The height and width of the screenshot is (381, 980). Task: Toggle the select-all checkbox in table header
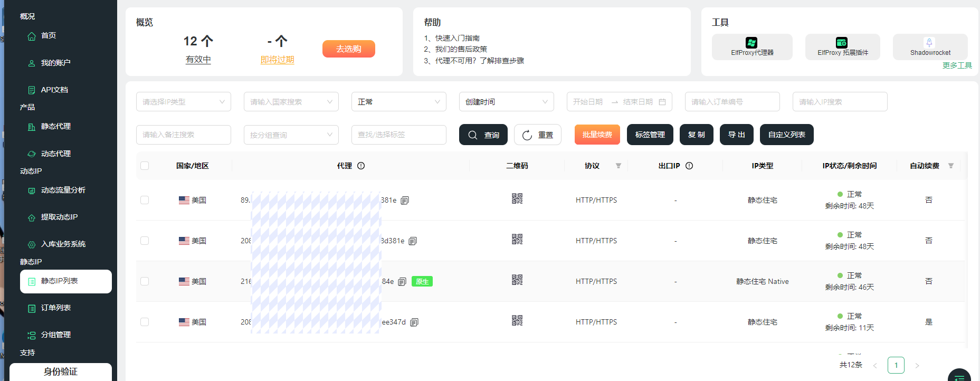145,166
